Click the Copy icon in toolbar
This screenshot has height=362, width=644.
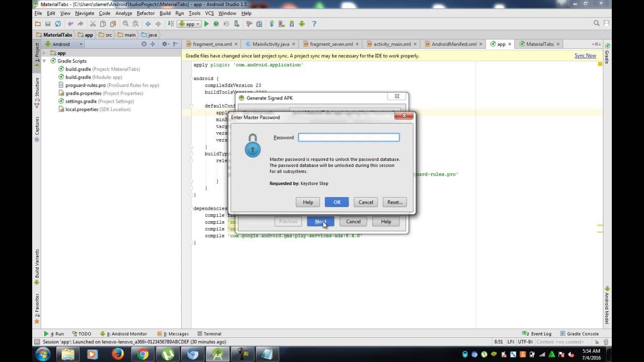103,24
